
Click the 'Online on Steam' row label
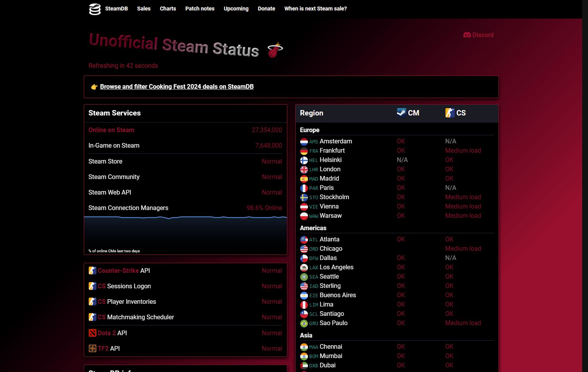(111, 130)
